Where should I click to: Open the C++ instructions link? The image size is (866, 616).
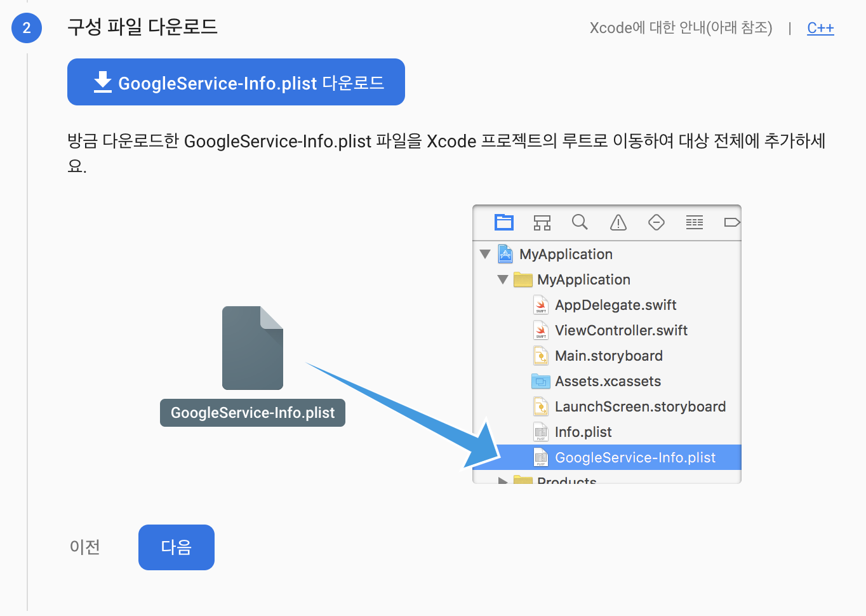[x=820, y=28]
